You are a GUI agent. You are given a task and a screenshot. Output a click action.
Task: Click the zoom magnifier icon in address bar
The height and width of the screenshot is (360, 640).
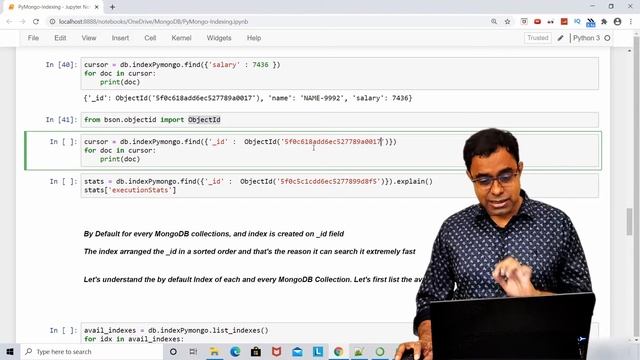tap(494, 22)
